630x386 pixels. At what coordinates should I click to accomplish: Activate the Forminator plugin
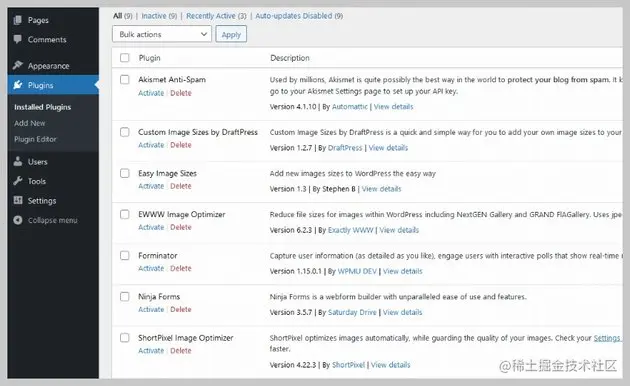click(x=151, y=268)
